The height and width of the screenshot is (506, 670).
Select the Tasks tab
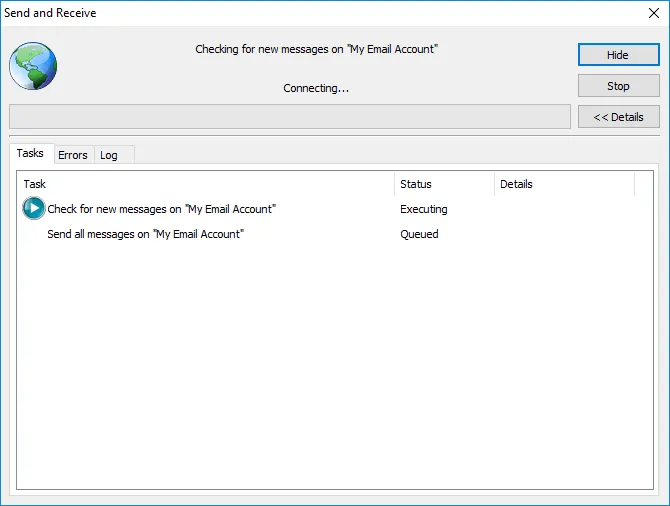pyautogui.click(x=30, y=154)
